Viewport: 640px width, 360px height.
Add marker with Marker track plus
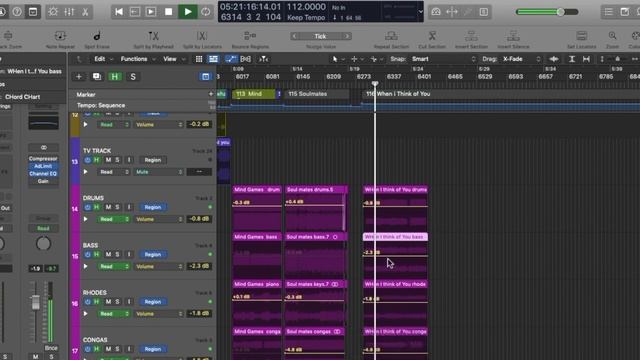(211, 94)
